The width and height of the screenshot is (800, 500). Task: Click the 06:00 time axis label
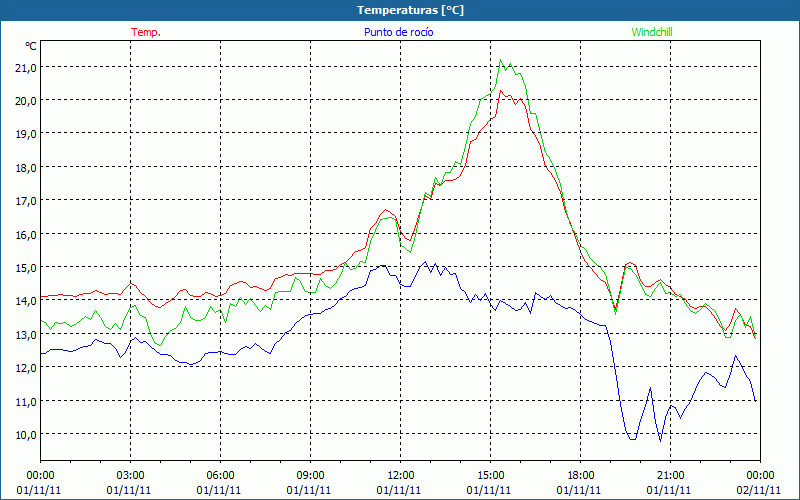click(x=220, y=476)
